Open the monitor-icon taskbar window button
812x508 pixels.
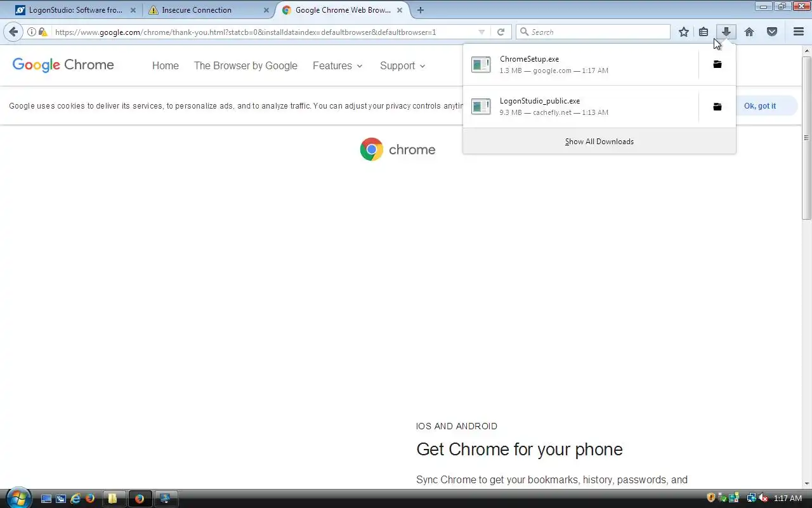(166, 498)
